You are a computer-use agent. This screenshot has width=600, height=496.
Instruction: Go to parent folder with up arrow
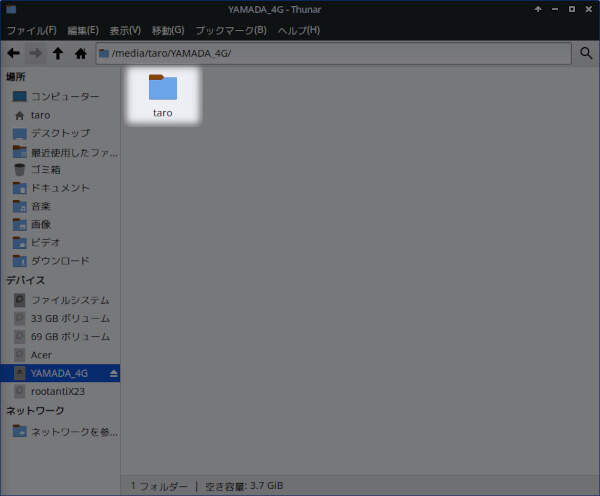point(58,53)
